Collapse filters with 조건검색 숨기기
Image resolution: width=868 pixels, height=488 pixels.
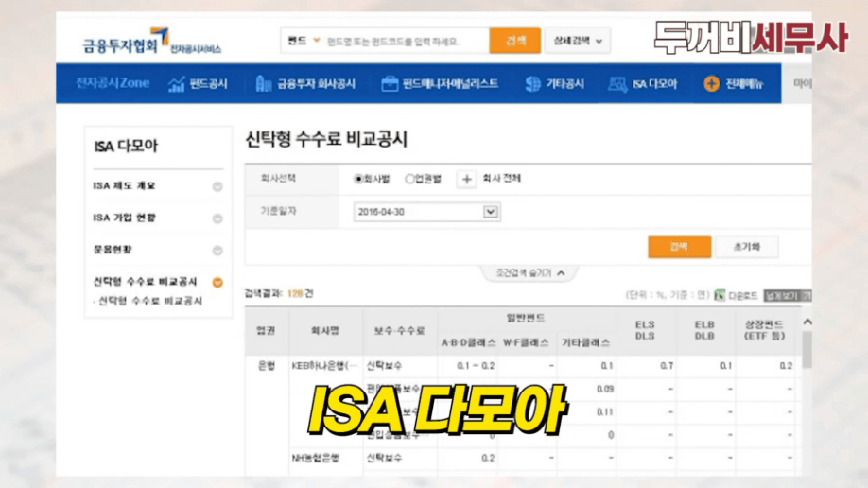(x=530, y=273)
